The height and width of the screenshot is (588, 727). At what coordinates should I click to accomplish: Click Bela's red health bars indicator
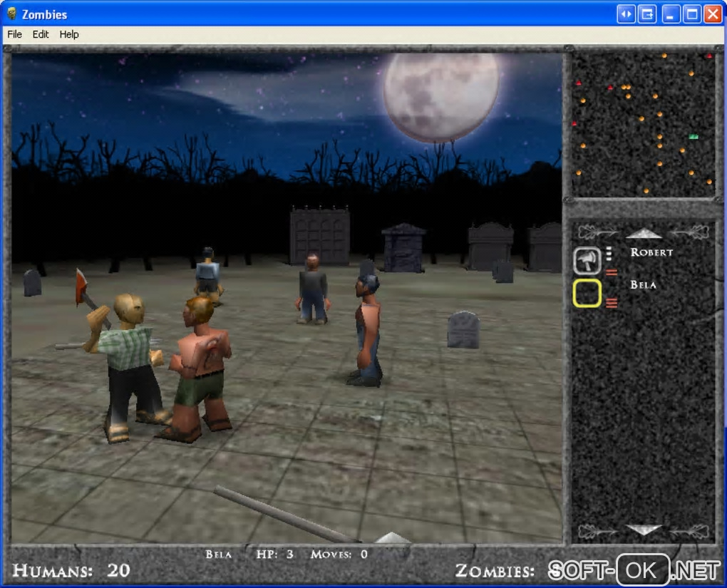pos(612,304)
